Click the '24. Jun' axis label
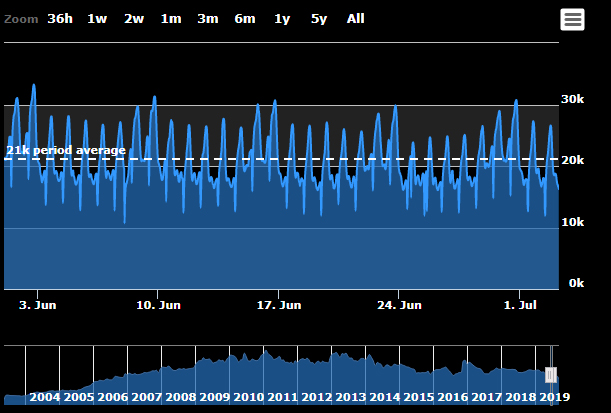Viewport: 611px width, 413px height. (399, 305)
